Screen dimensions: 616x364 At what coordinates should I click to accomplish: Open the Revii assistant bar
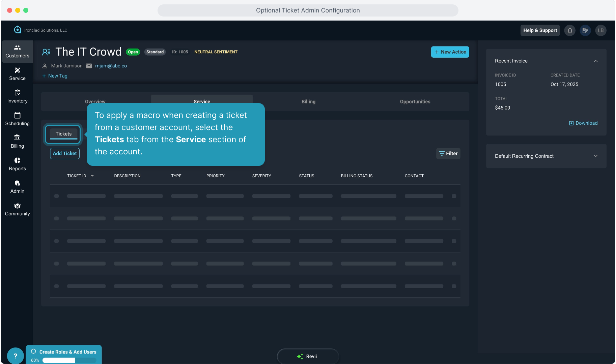[x=308, y=356]
